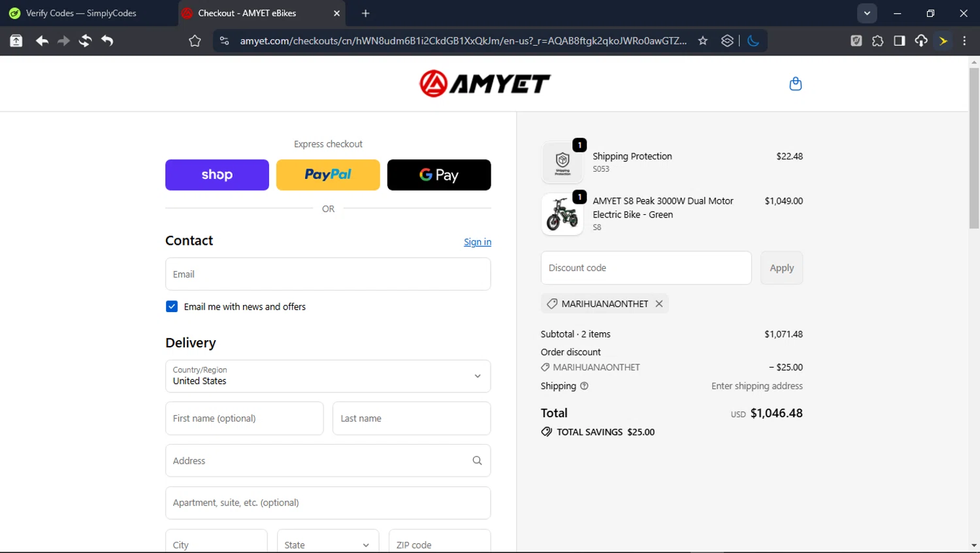Focus the Email input field
The image size is (980, 553).
(x=328, y=274)
